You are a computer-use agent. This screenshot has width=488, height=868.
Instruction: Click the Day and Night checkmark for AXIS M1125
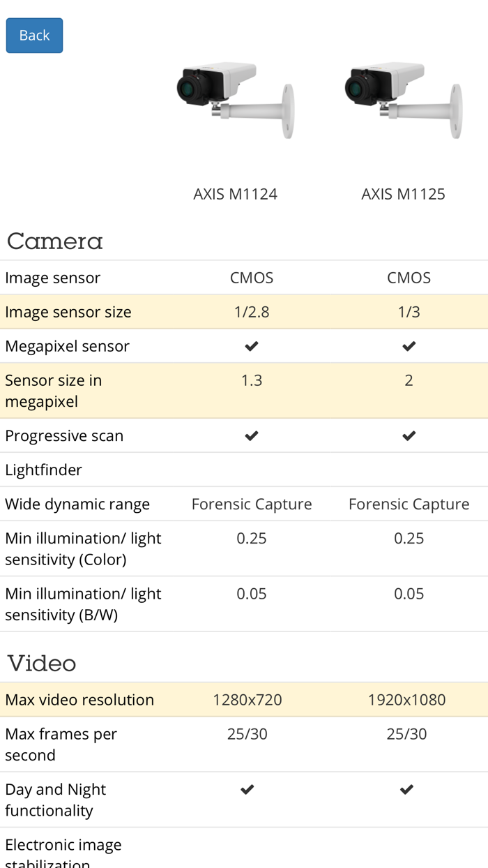click(x=407, y=789)
